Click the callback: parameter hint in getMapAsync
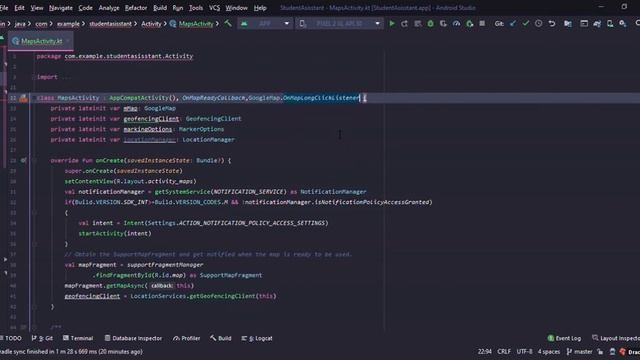 162,286
